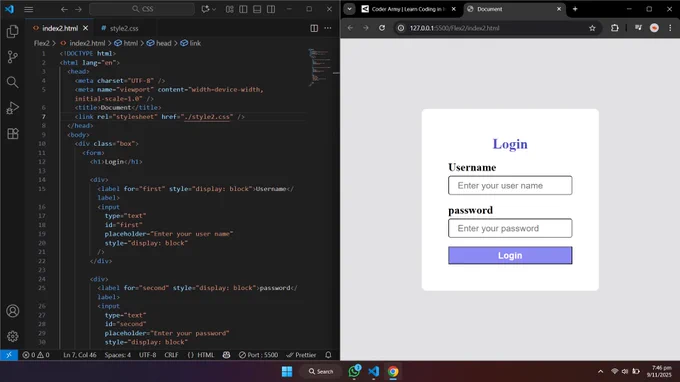Open the Accounts menu in activity bar

pyautogui.click(x=13, y=311)
